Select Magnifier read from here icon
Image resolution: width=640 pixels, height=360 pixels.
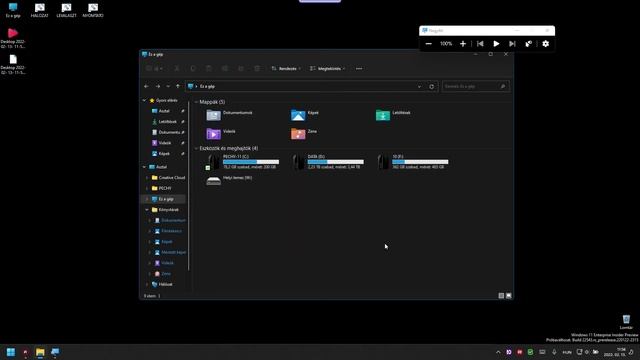(x=529, y=44)
